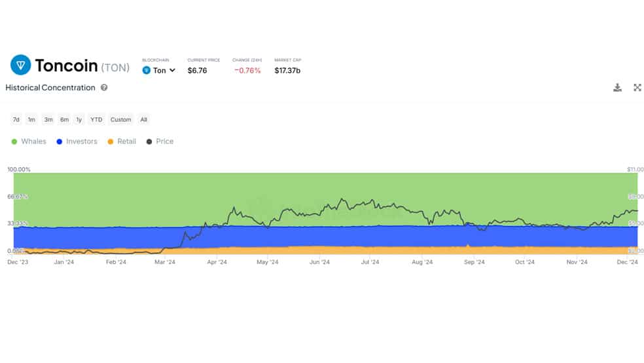The height and width of the screenshot is (363, 644).
Task: Select the 6m time range
Action: coord(65,120)
